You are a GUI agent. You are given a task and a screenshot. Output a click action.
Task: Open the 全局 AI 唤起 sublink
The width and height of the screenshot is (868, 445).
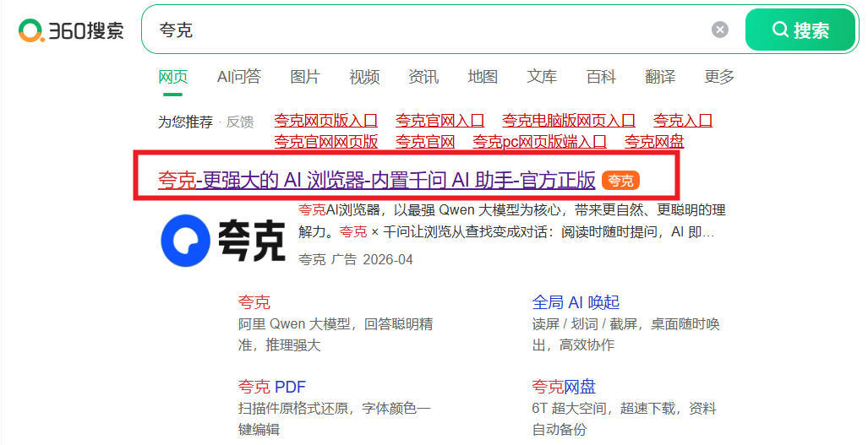[576, 302]
